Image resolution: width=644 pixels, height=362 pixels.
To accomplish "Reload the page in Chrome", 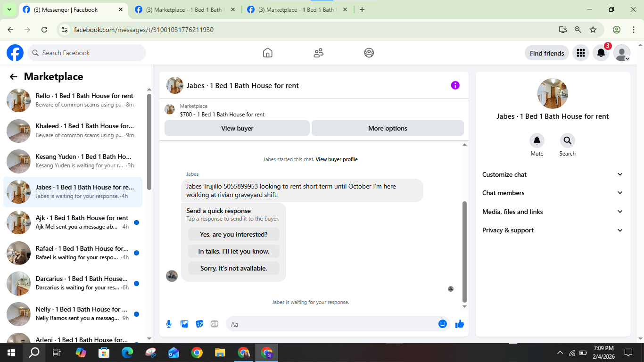I will [44, 30].
